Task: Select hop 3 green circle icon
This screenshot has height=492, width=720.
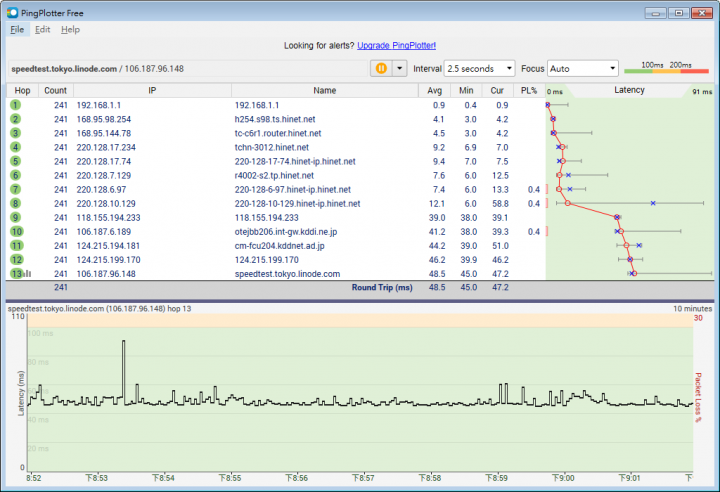Action: (x=15, y=133)
